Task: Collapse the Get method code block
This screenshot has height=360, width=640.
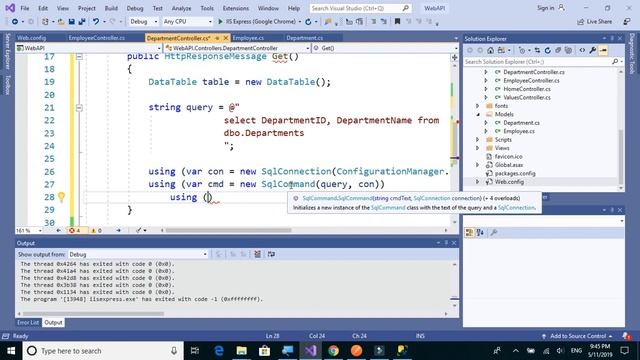Action: [79, 57]
